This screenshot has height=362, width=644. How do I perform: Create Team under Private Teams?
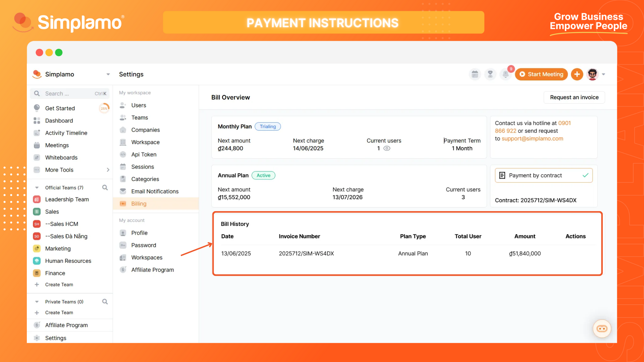click(x=59, y=313)
